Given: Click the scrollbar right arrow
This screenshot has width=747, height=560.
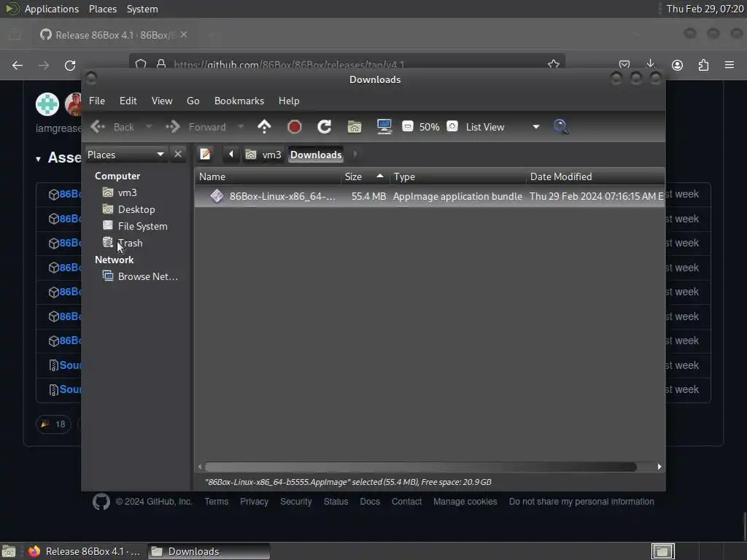Looking at the screenshot, I should [659, 467].
